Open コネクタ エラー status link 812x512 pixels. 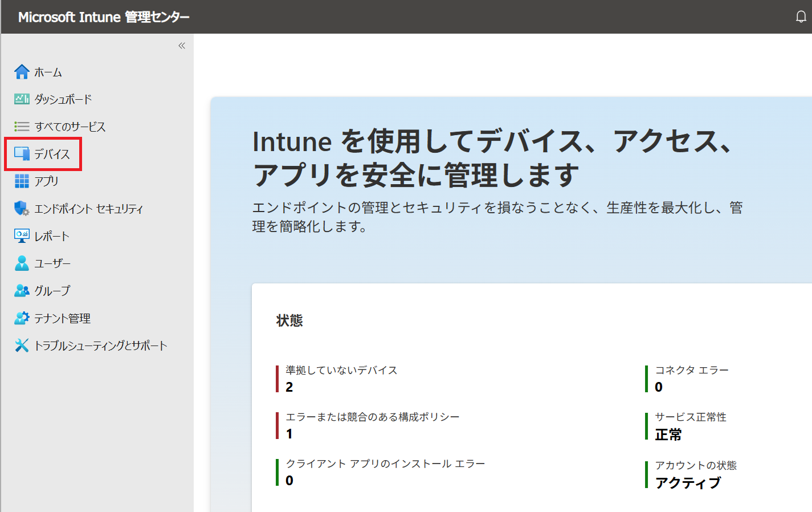(x=692, y=370)
